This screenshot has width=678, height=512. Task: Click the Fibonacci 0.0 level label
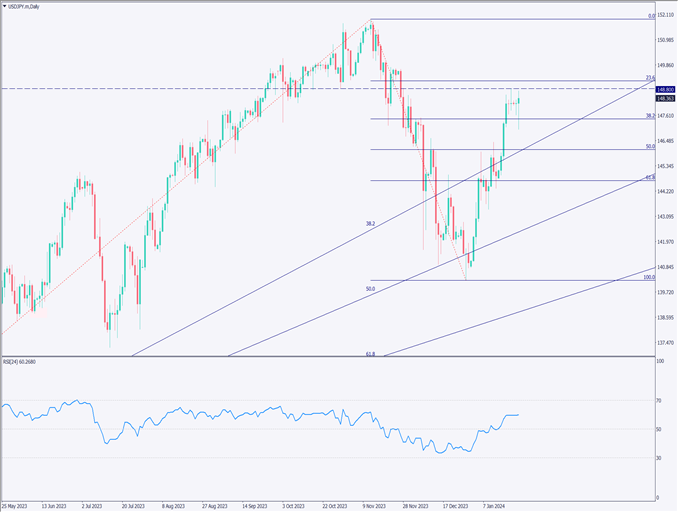pos(650,16)
